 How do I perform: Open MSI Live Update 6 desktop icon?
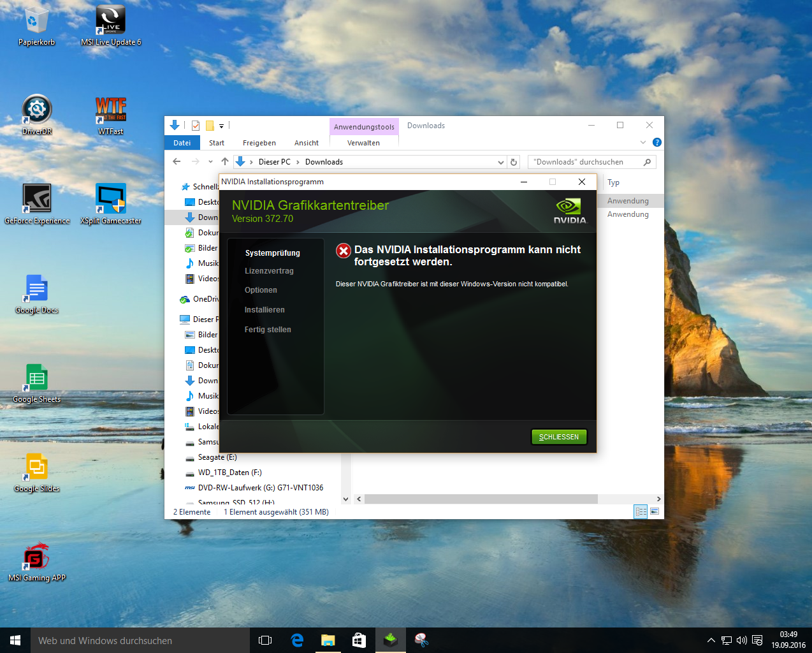click(x=111, y=27)
